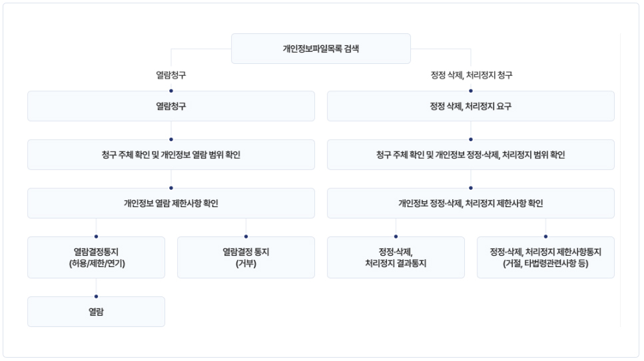The width and height of the screenshot is (644, 361).
Task: Open 열람결정통지 (허용/제한/연기) box
Action: [96, 258]
